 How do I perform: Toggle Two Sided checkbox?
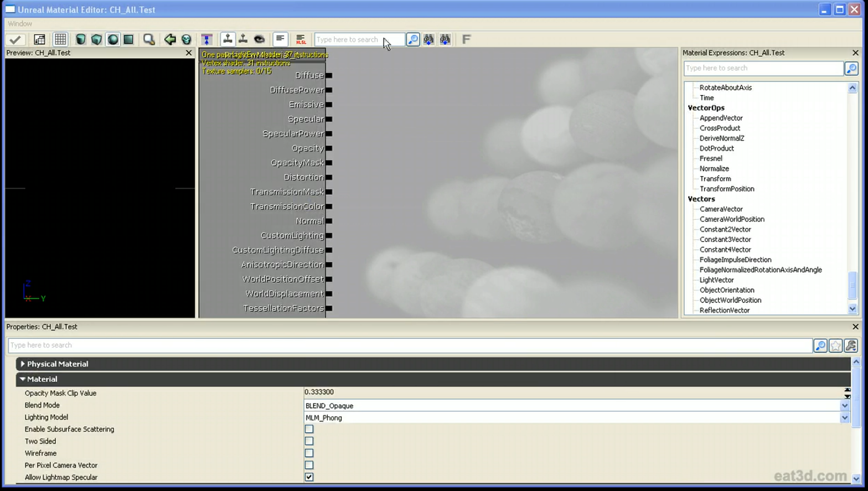309,441
